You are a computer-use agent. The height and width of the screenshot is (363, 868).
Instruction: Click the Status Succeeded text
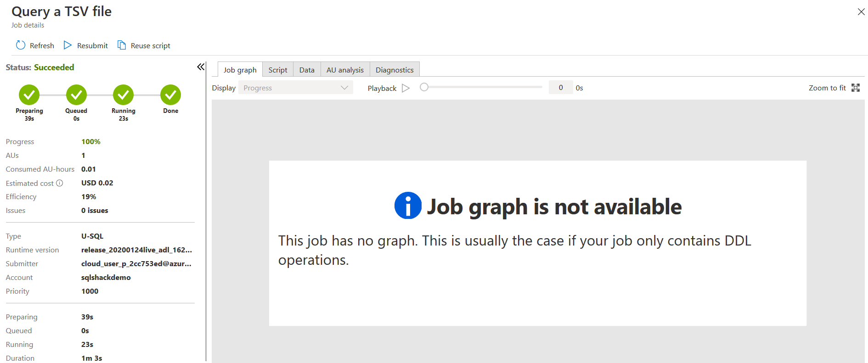[x=54, y=67]
